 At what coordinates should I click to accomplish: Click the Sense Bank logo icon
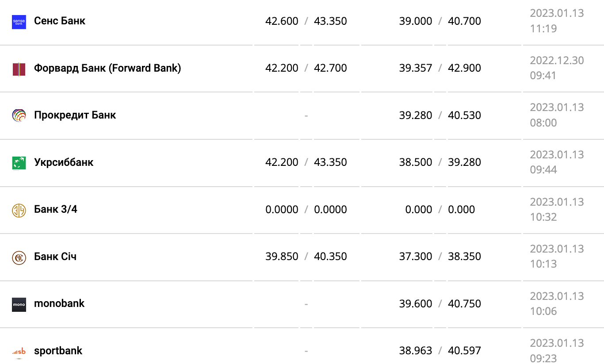coord(19,22)
